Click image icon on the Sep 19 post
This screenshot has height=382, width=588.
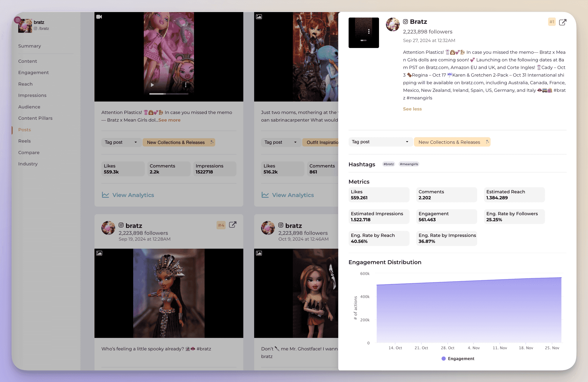pos(99,253)
